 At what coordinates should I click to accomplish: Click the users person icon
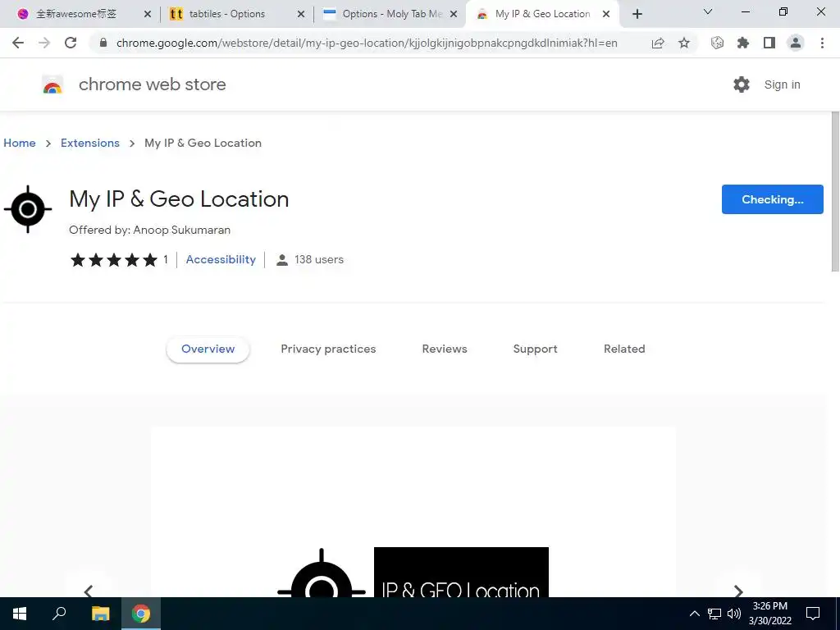click(282, 260)
